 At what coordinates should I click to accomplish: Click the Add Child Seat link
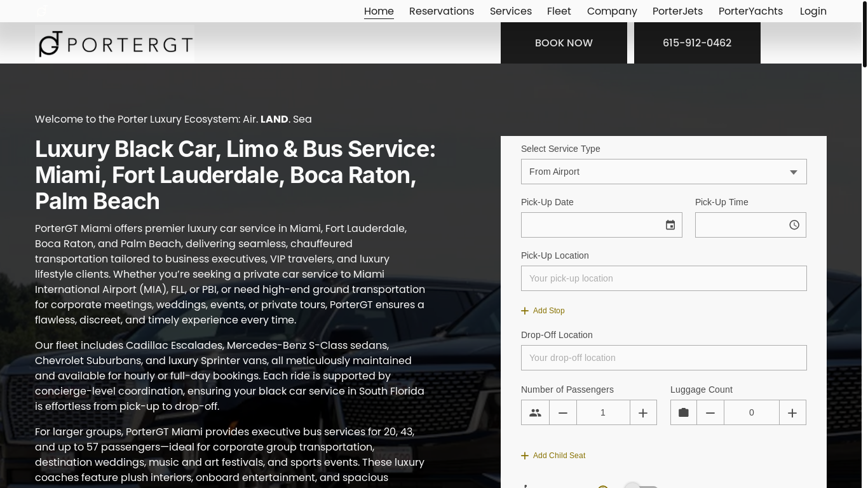tap(553, 456)
